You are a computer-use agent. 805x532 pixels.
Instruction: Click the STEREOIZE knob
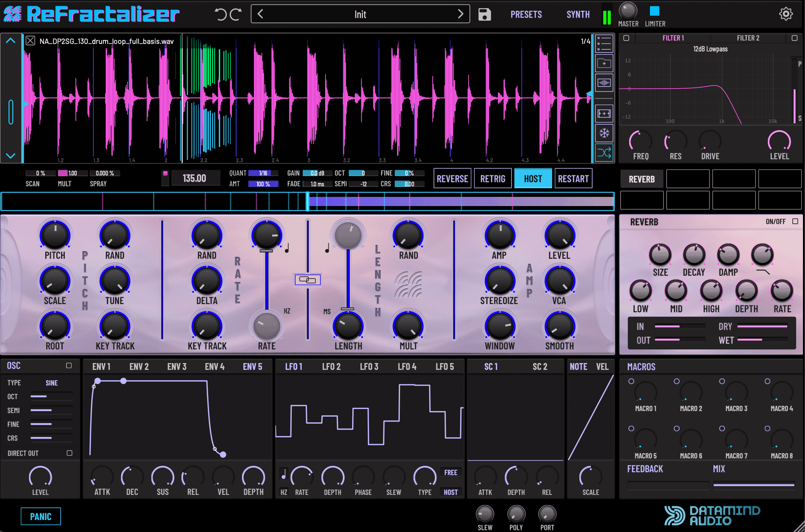(x=500, y=281)
